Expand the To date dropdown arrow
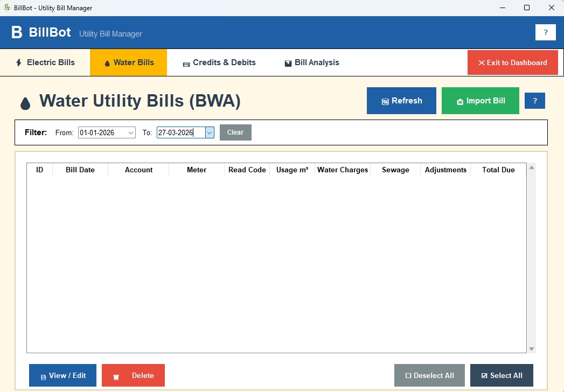The width and height of the screenshot is (564, 392). [210, 132]
